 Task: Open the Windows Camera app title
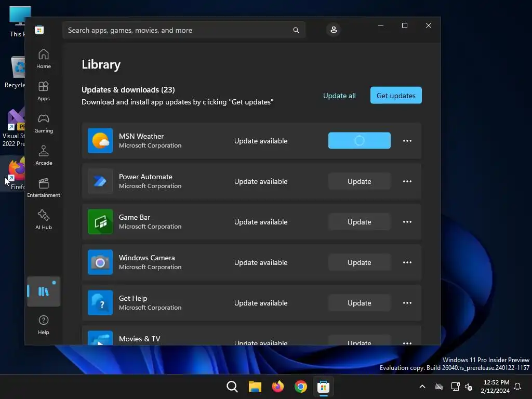point(147,258)
